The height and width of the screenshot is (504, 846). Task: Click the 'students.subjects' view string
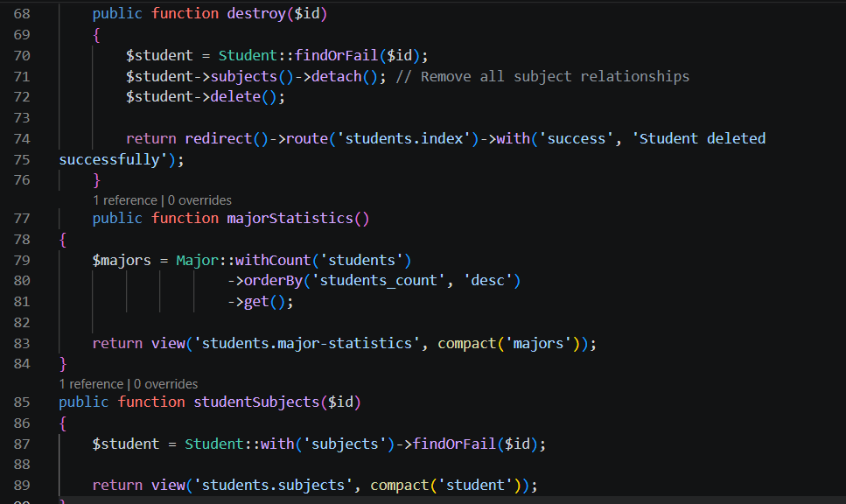click(x=273, y=485)
